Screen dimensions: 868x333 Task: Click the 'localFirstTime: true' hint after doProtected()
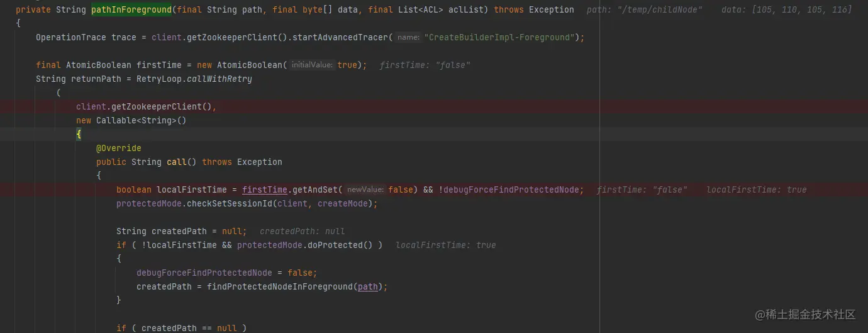pos(446,246)
